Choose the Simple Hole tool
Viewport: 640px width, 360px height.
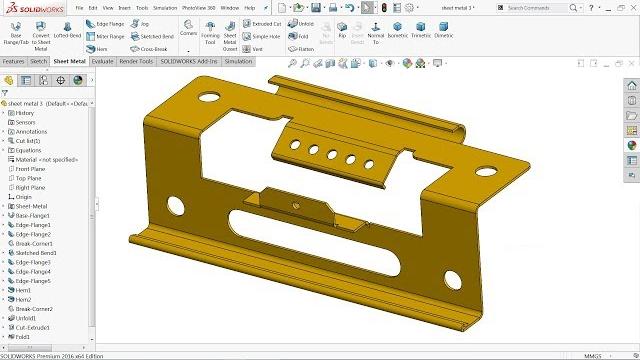click(261, 36)
